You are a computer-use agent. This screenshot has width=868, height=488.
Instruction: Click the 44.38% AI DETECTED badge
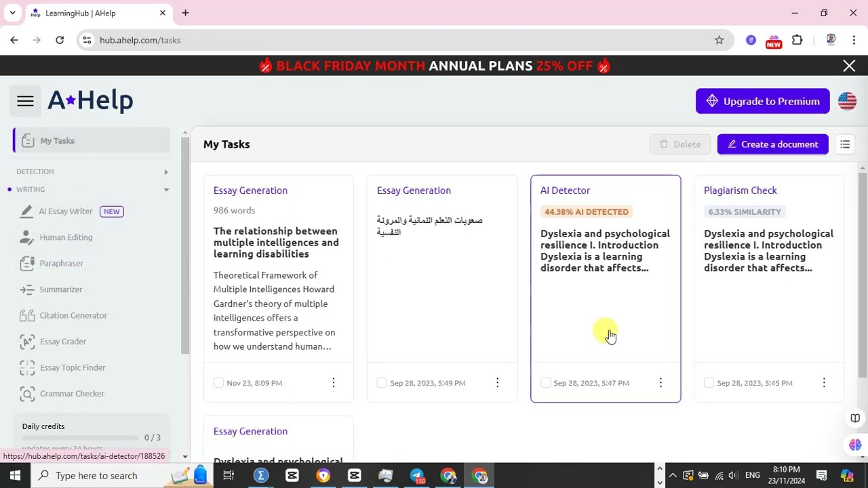(x=587, y=212)
